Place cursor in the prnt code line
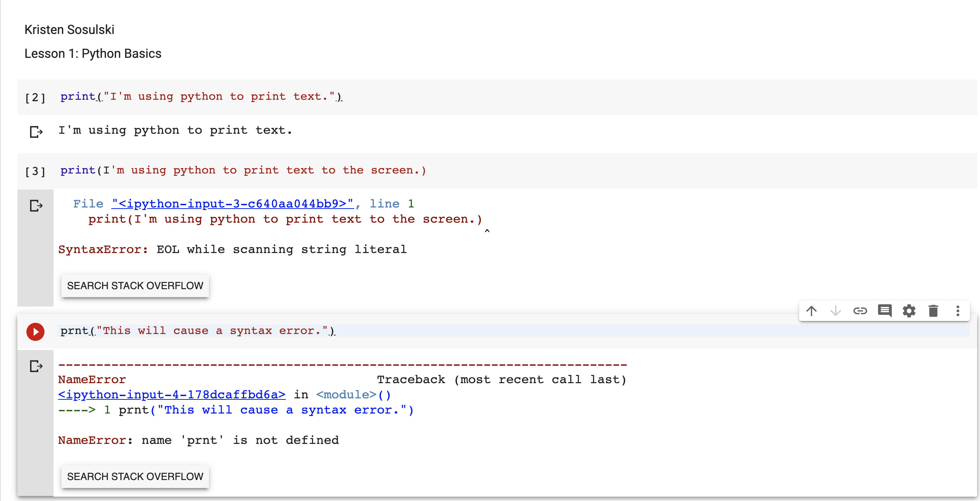The height and width of the screenshot is (501, 980). 197,331
